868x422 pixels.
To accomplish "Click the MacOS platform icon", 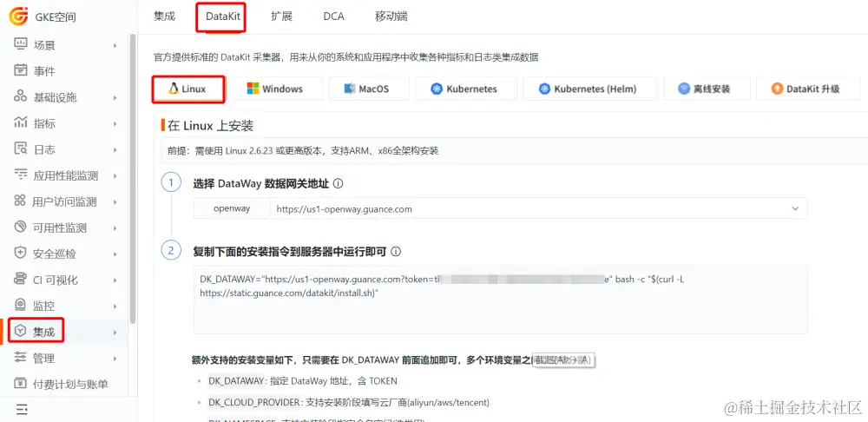I will [350, 89].
